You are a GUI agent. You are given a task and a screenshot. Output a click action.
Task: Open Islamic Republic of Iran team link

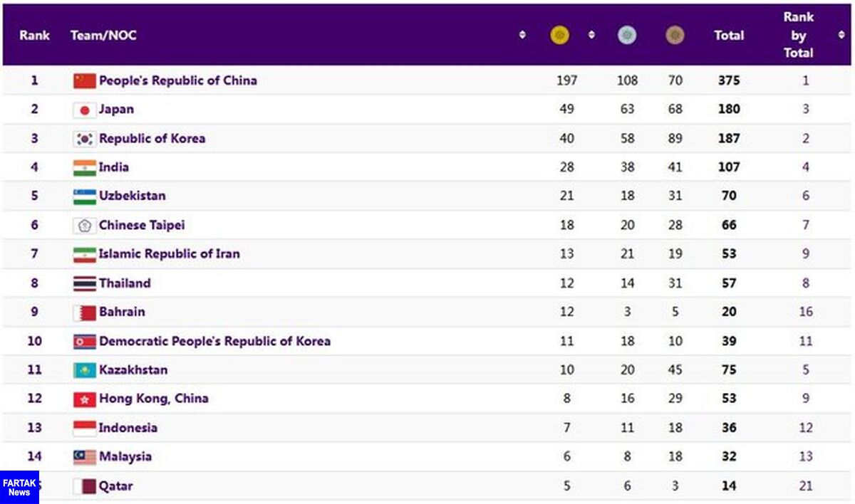(x=169, y=254)
